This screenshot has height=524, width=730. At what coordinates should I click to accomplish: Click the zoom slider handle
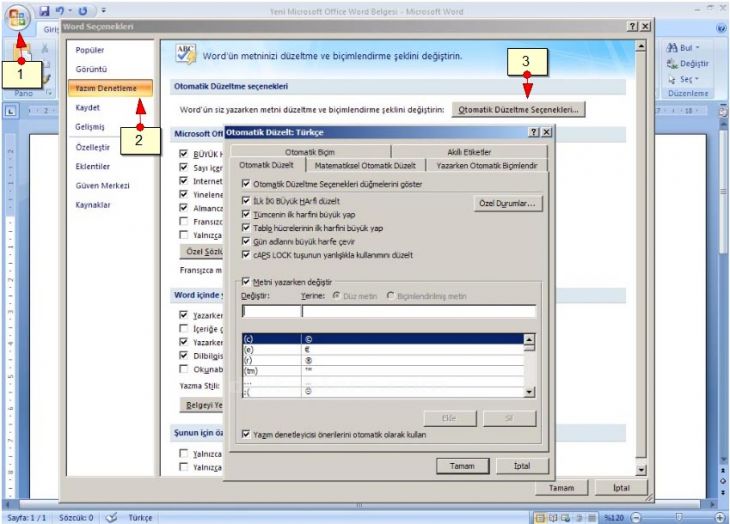[x=678, y=517]
